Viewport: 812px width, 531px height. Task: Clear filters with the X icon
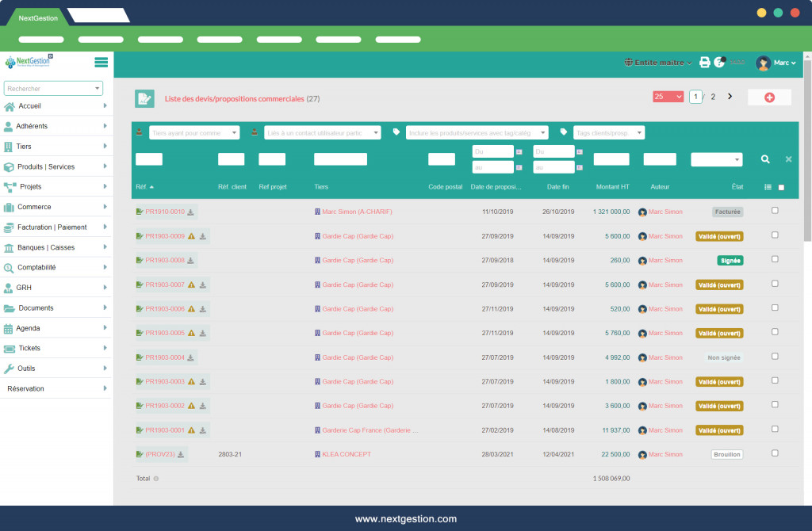click(x=788, y=159)
